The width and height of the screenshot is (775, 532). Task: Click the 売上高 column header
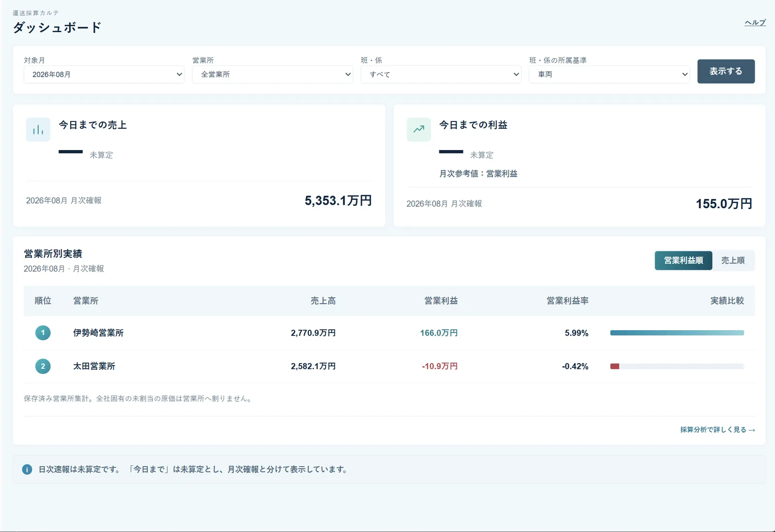pos(323,301)
